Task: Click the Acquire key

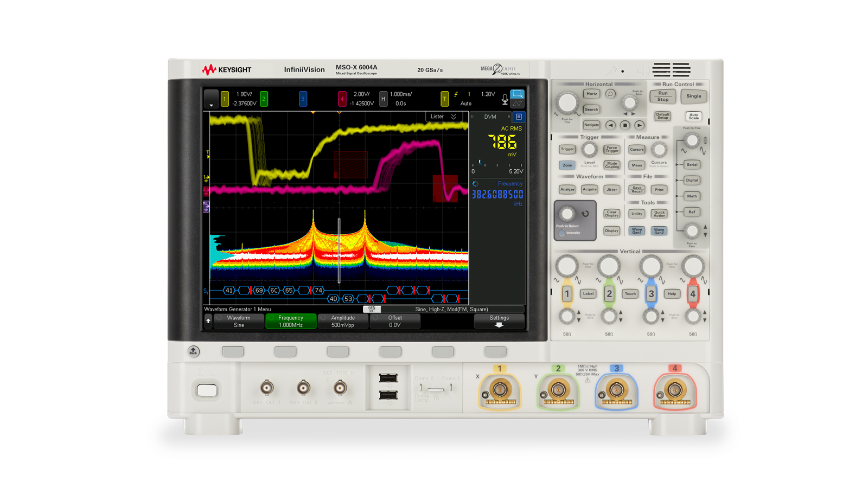Action: (x=589, y=190)
